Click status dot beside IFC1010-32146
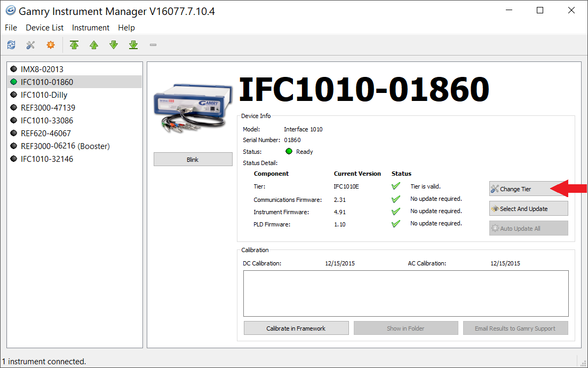588x368 pixels. (x=14, y=159)
